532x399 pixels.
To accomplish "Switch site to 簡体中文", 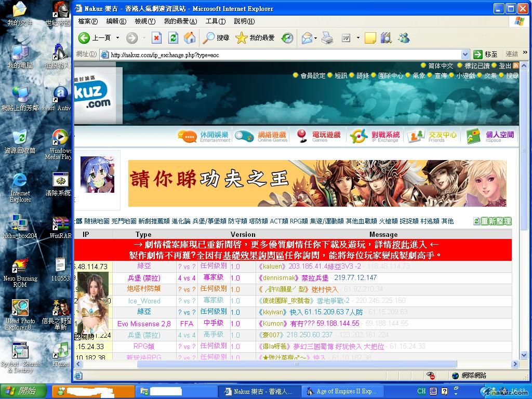I will pos(441,66).
